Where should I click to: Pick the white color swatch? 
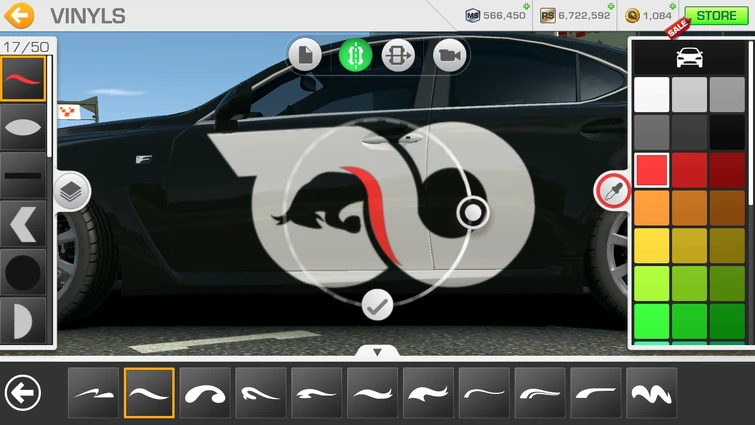coord(651,95)
